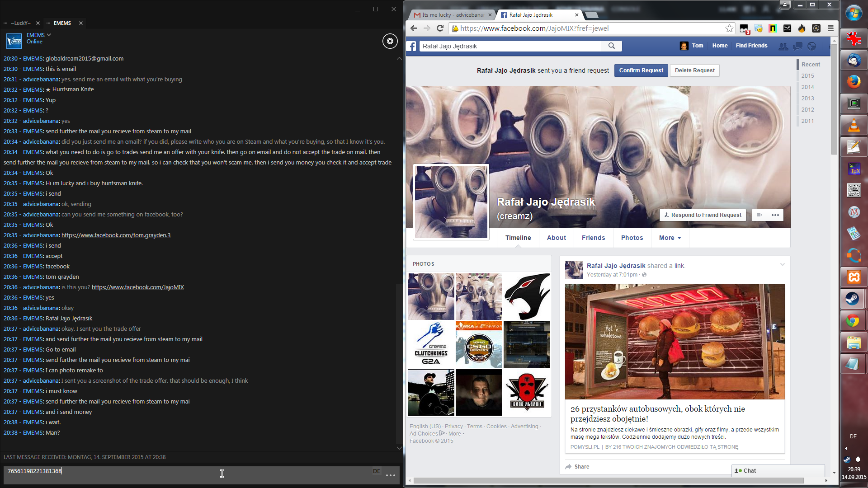Viewport: 868px width, 488px height.
Task: Open VLC media player taskbar icon
Action: [x=853, y=125]
